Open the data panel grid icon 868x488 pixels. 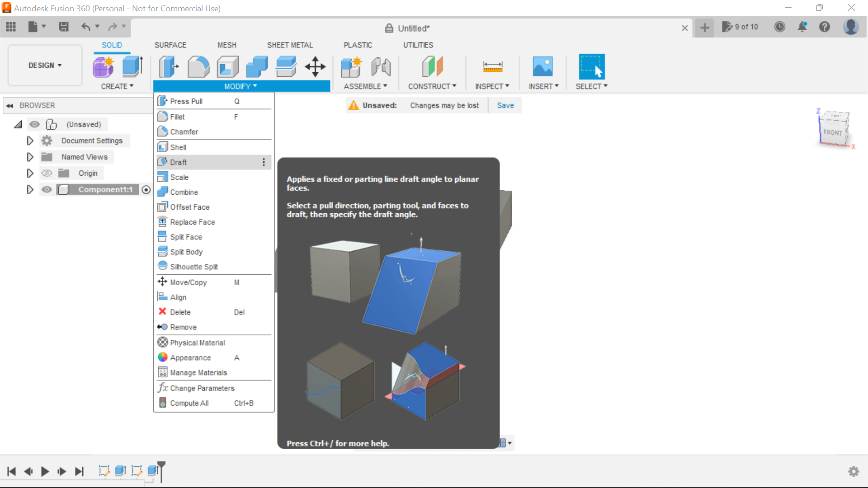[11, 27]
